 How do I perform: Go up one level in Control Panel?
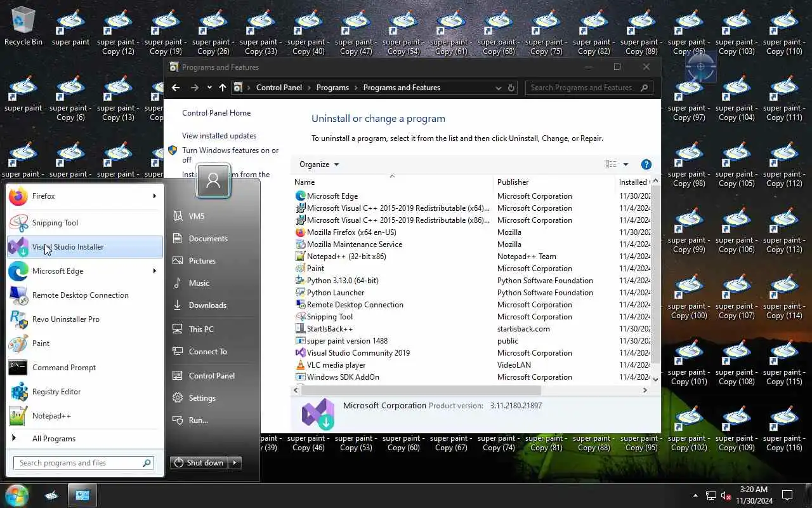click(222, 88)
